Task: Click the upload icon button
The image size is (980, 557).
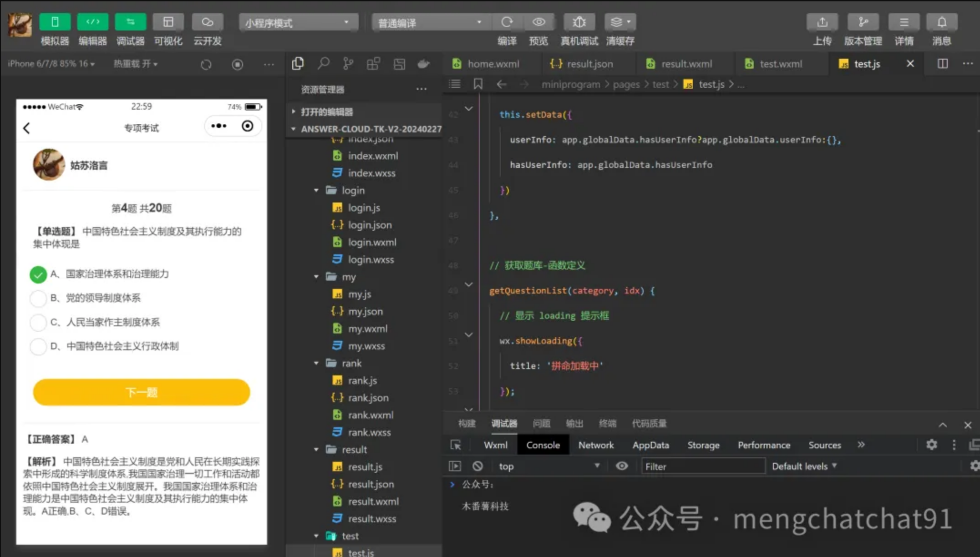Action: pos(822,22)
